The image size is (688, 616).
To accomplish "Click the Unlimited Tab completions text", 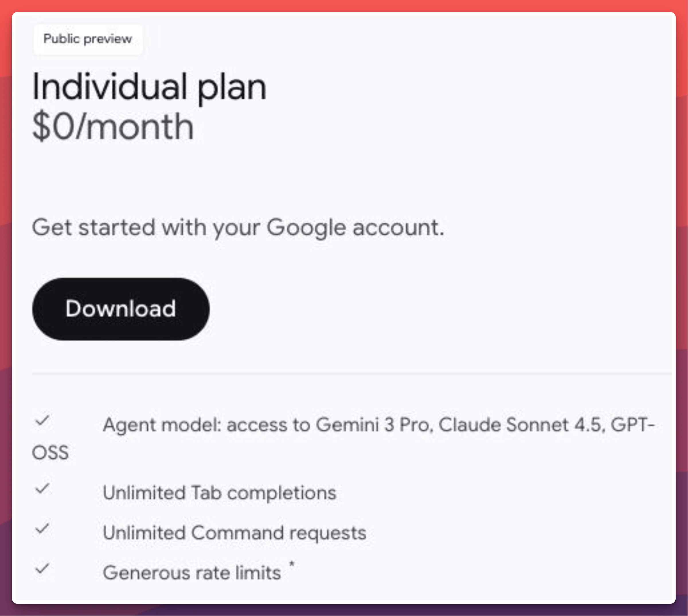I will click(x=219, y=493).
